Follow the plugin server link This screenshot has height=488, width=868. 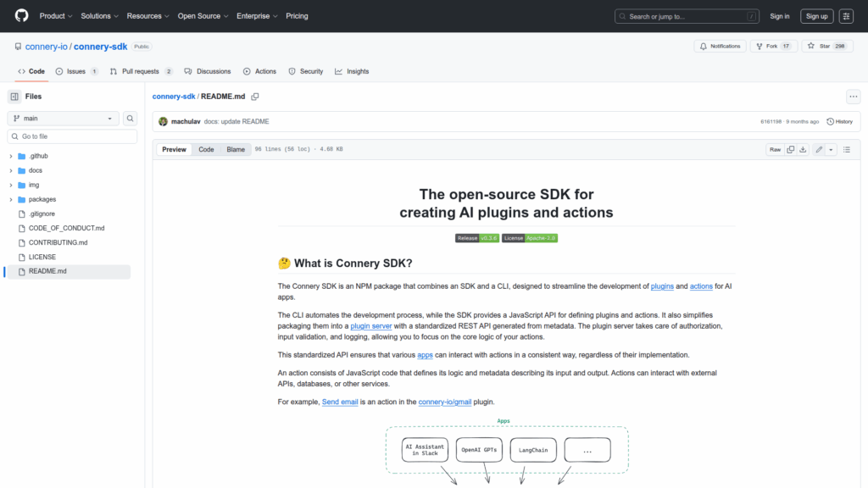coord(371,326)
